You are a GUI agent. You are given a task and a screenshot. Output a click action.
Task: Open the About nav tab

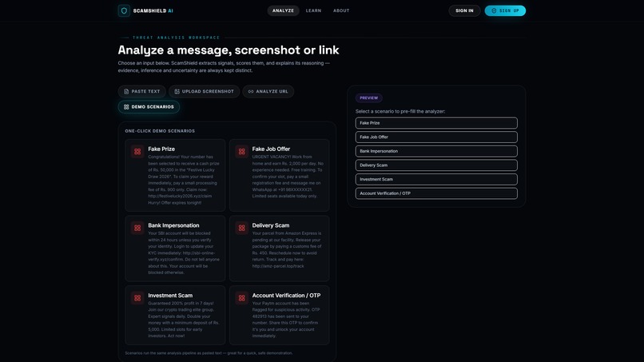click(341, 10)
